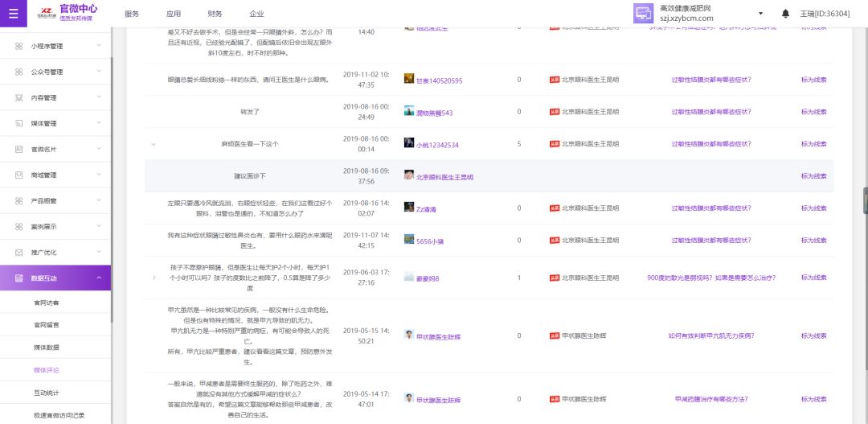The width and height of the screenshot is (868, 424).
Task: Expand the 产品橱窗 sidebar menu
Action: click(x=98, y=200)
